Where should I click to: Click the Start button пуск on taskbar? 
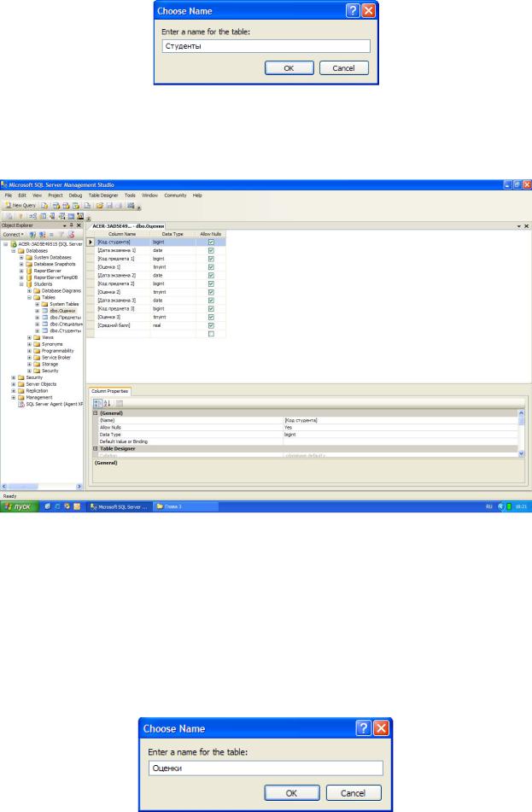[19, 506]
